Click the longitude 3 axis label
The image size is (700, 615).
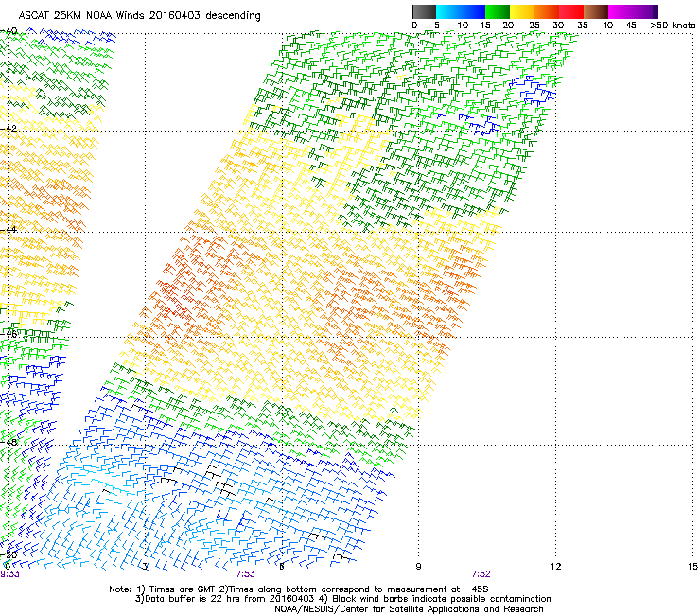[145, 567]
